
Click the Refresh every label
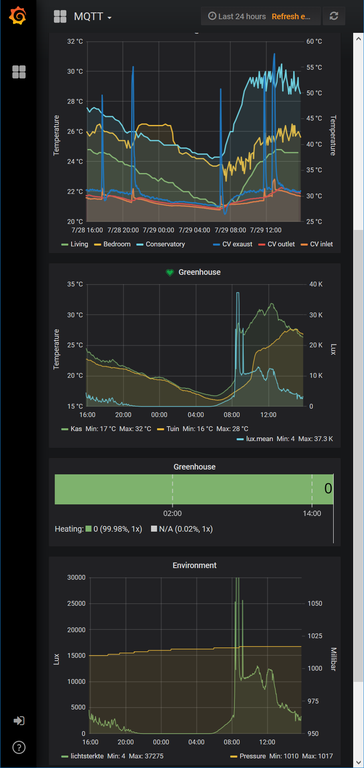291,16
